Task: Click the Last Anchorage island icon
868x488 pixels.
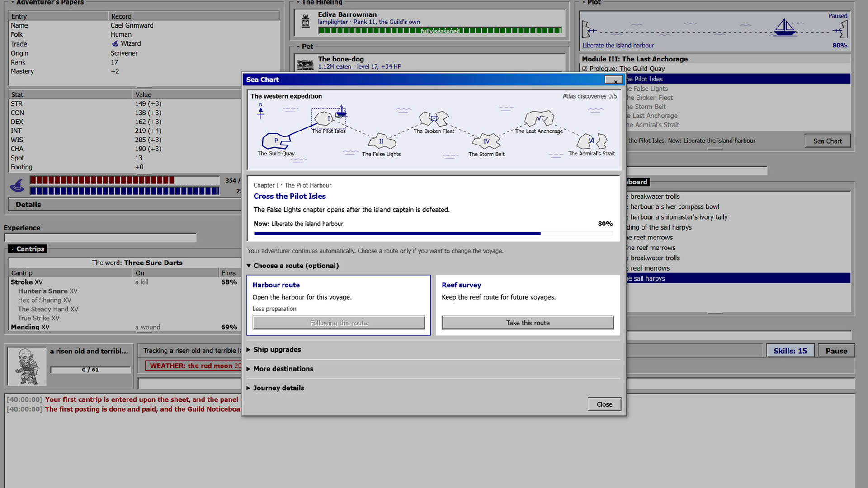Action: (539, 118)
